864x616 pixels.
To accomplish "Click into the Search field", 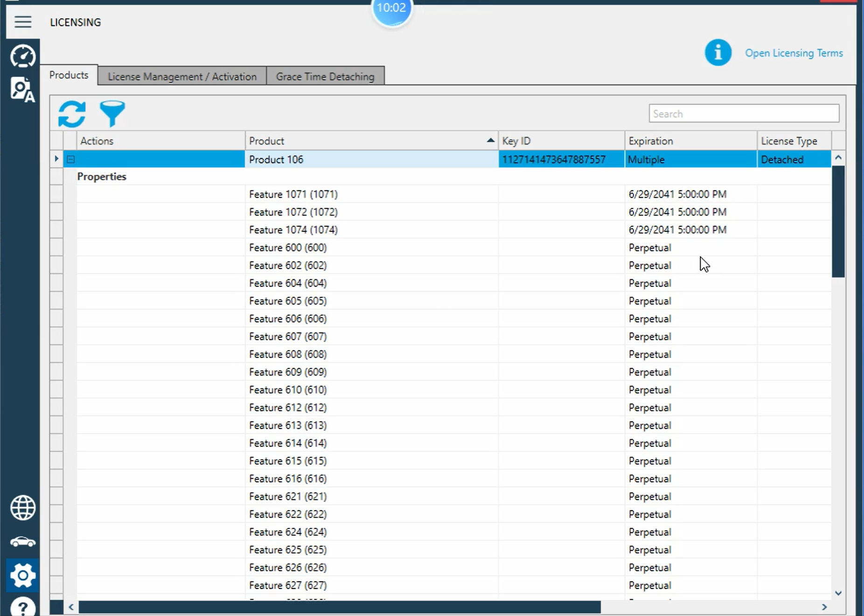I will [744, 114].
